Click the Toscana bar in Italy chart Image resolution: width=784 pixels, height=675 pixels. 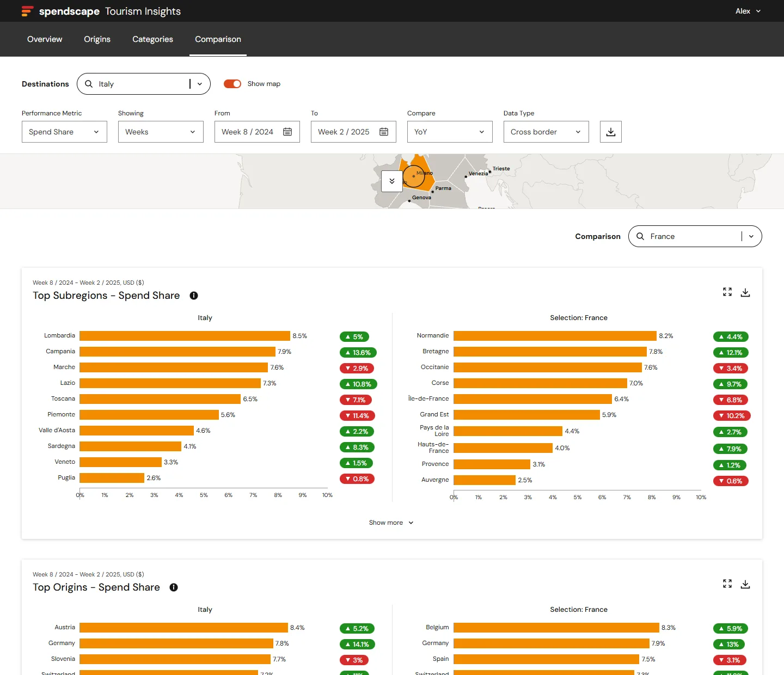[x=160, y=399]
